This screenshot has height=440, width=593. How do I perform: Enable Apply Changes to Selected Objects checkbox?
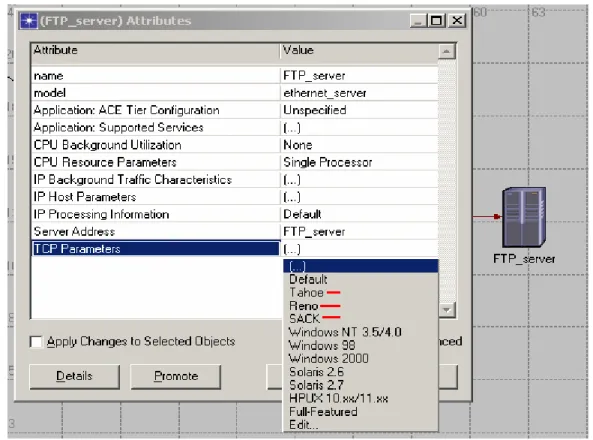coord(36,342)
